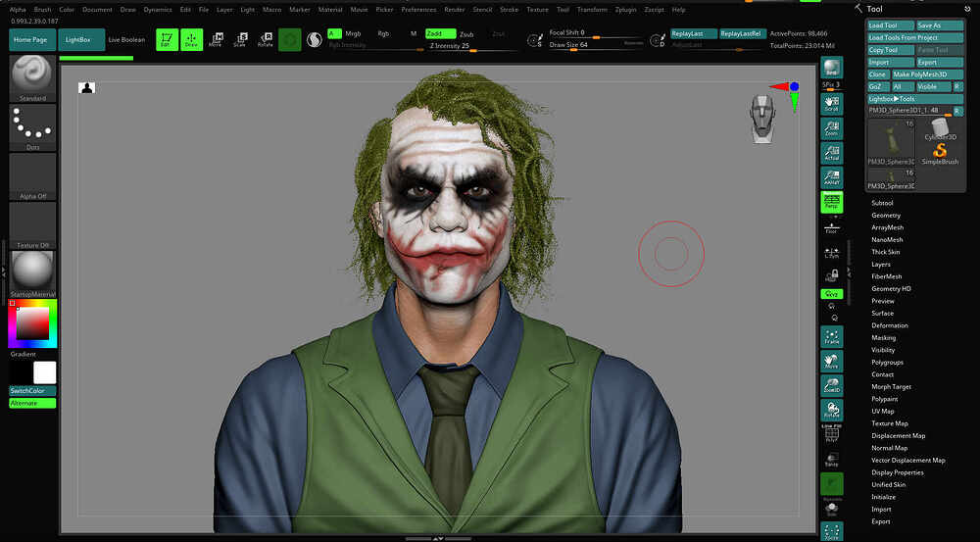This screenshot has height=542, width=980.
Task: Expand the Deformation subpalette
Action: pos(890,325)
